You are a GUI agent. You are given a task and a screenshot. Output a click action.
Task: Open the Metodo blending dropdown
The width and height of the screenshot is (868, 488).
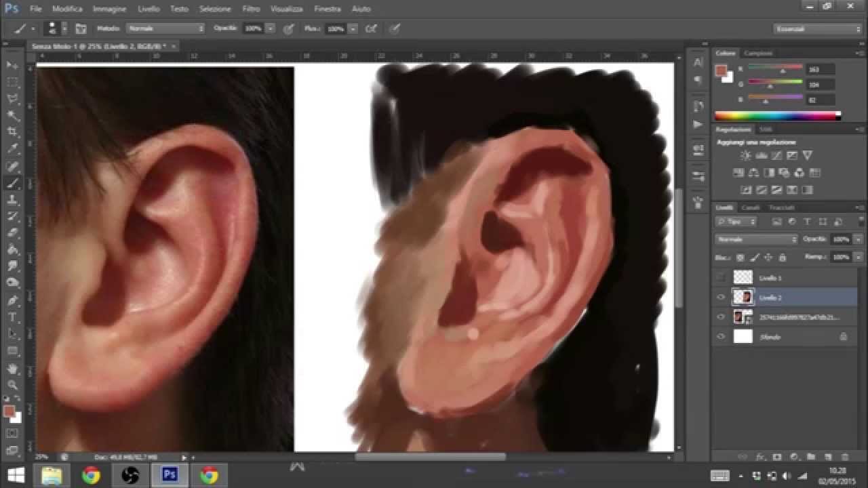tap(165, 28)
